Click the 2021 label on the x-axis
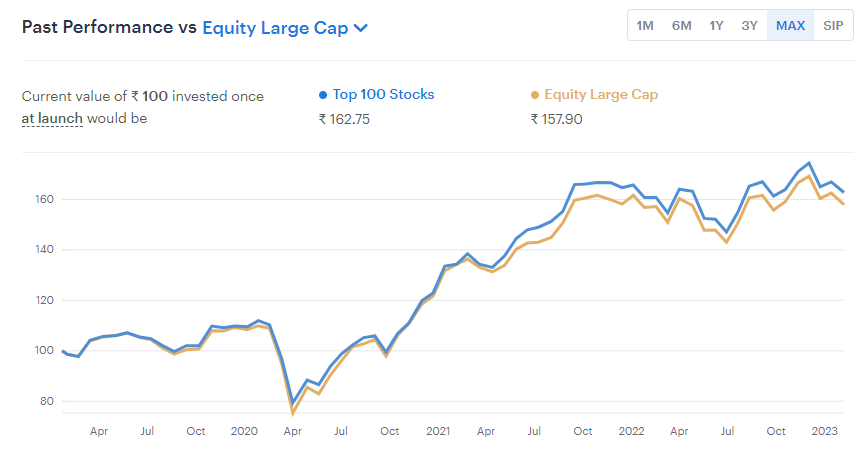The height and width of the screenshot is (454, 866). (x=438, y=432)
